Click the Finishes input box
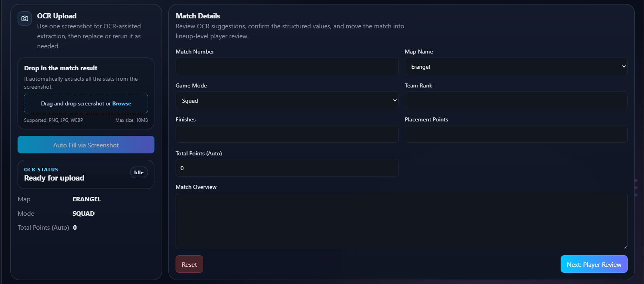This screenshot has height=284, width=644. click(286, 134)
